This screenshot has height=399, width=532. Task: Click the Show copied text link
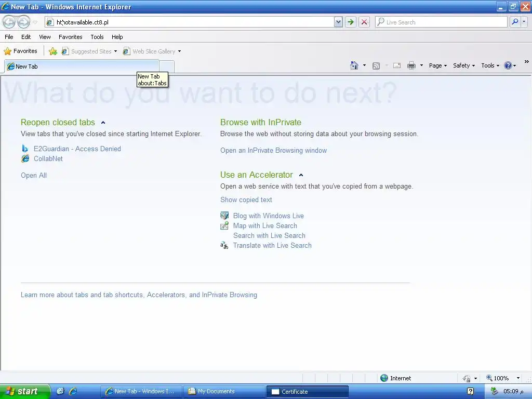(246, 200)
